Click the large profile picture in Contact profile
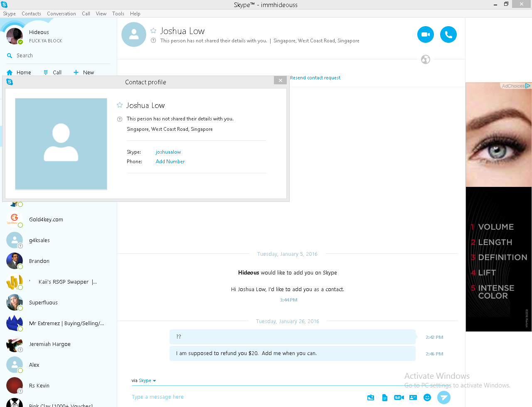This screenshot has height=407, width=532. click(x=61, y=144)
